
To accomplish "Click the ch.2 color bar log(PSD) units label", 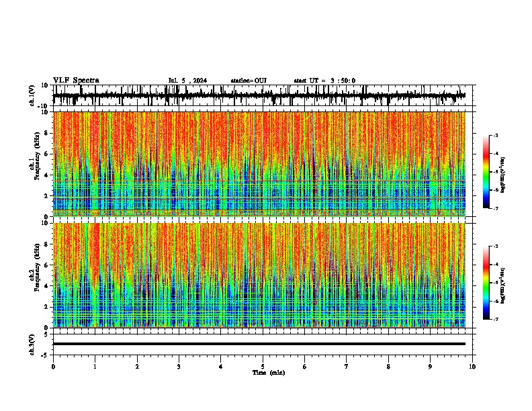I will pos(503,285).
